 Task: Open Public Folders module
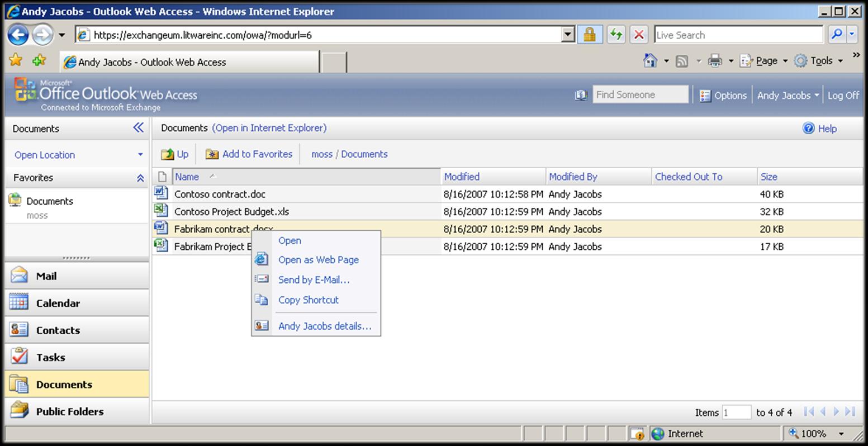pos(77,411)
